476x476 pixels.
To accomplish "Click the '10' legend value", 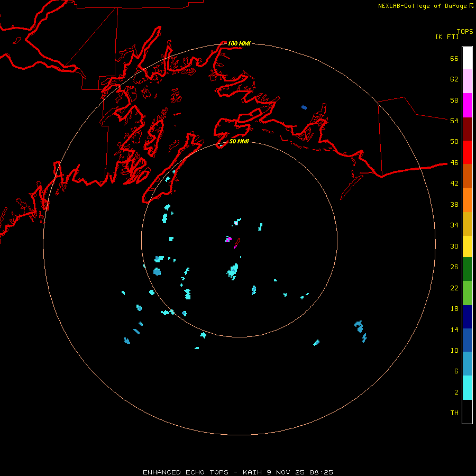I will [x=454, y=350].
